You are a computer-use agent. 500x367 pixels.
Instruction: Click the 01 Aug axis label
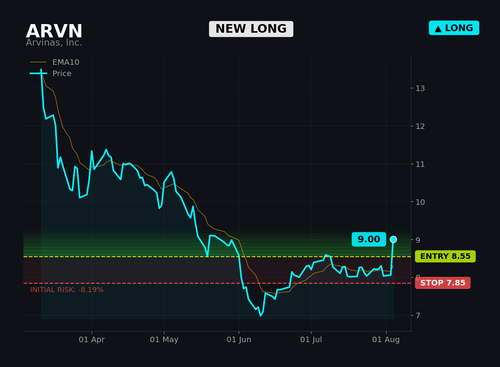click(x=386, y=340)
